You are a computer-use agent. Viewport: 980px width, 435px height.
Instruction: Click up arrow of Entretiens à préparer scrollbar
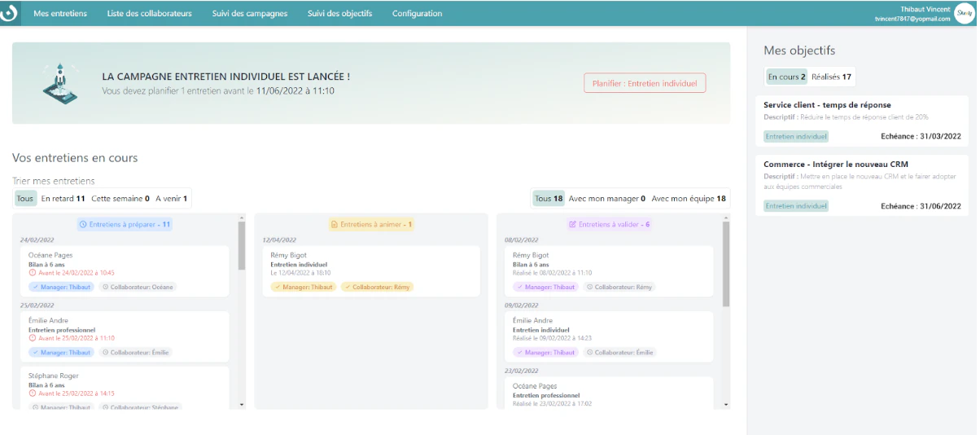[x=241, y=217]
